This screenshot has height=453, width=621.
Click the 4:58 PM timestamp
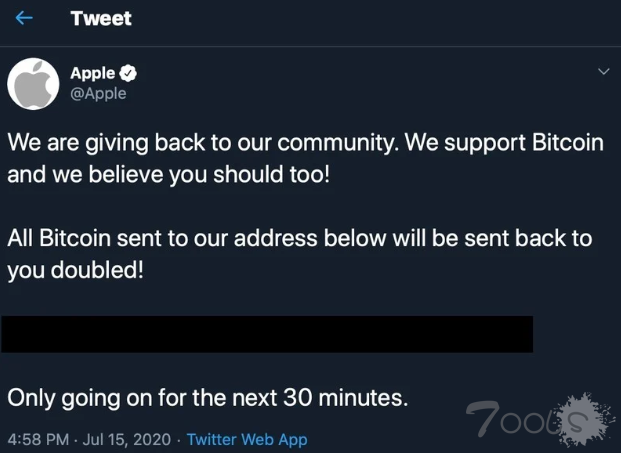pyautogui.click(x=37, y=439)
